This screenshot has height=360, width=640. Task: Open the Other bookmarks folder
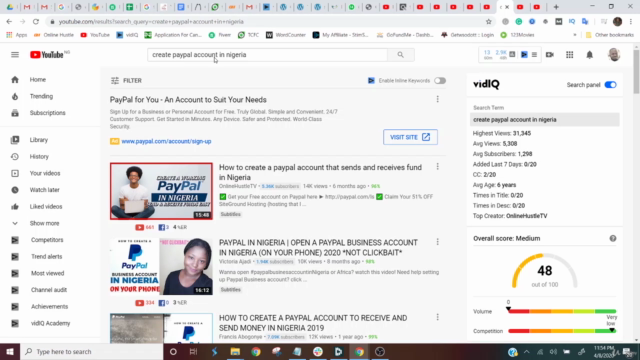(610, 35)
